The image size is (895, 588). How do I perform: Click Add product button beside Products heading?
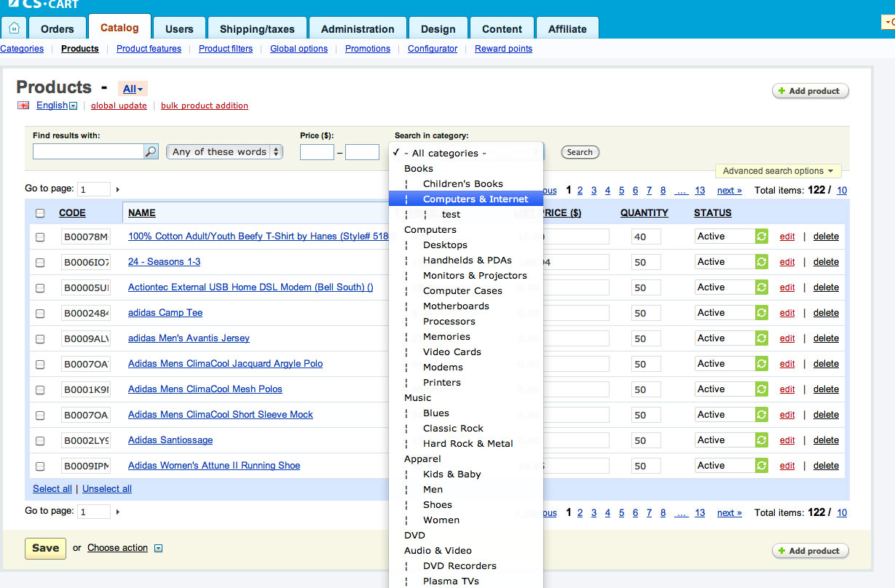pyautogui.click(x=811, y=91)
